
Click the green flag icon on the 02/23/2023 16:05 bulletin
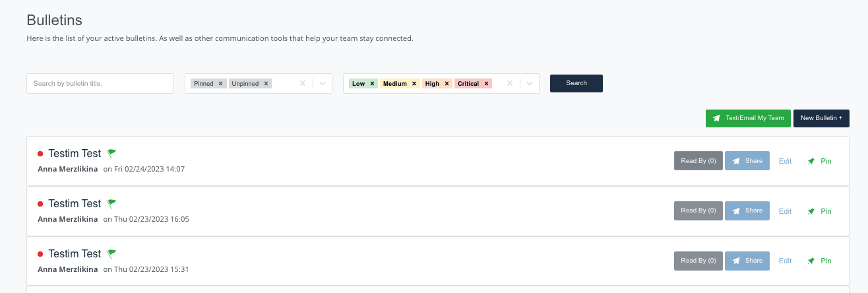pos(112,203)
